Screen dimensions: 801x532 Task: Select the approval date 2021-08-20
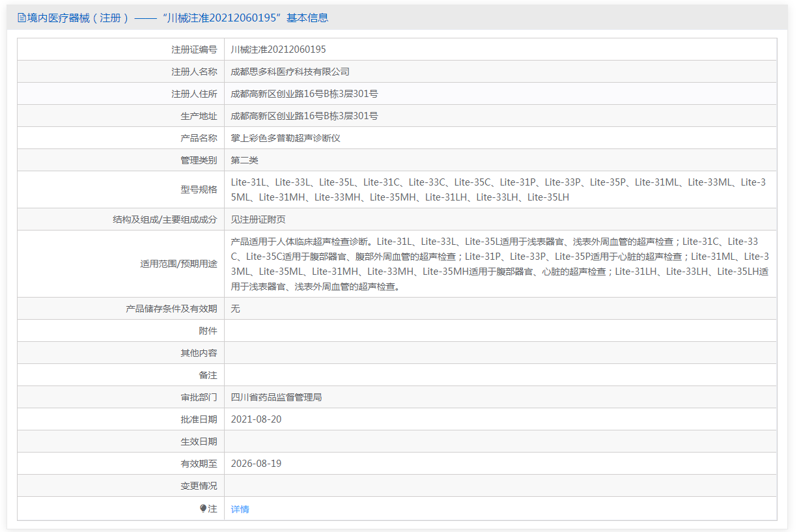256,419
